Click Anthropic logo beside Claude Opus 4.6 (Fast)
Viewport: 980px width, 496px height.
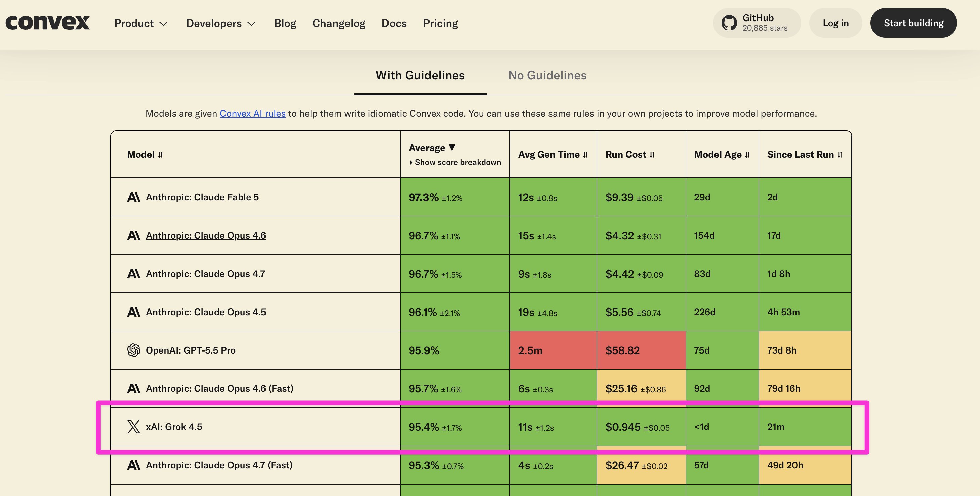pyautogui.click(x=133, y=388)
